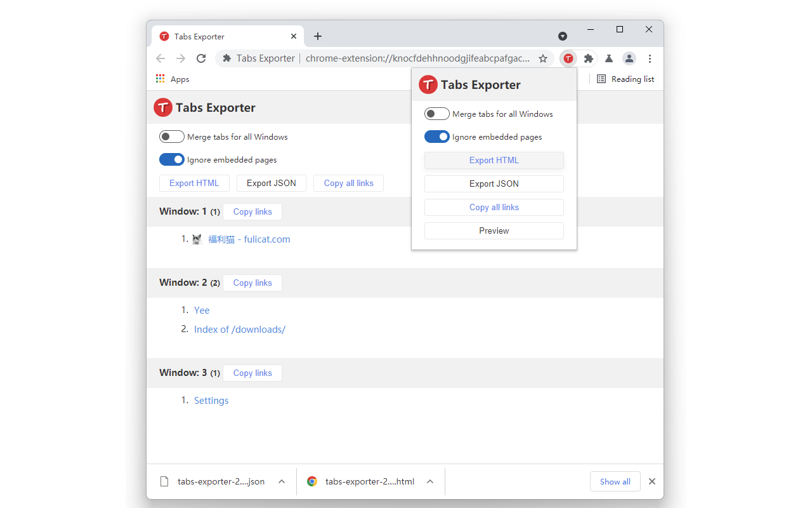The height and width of the screenshot is (508, 812).
Task: Bookmark this page with the star icon
Action: [543, 58]
